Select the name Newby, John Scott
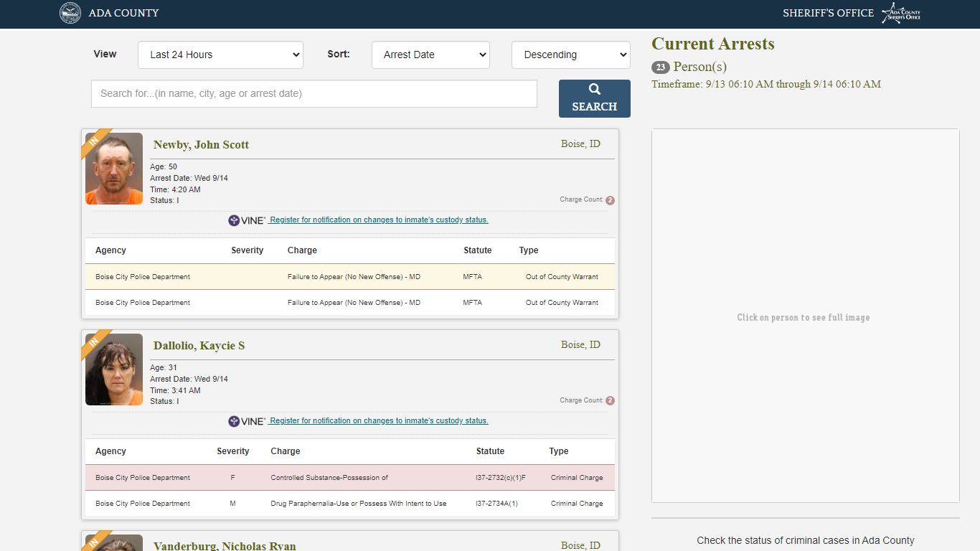The width and height of the screenshot is (980, 551). [201, 145]
